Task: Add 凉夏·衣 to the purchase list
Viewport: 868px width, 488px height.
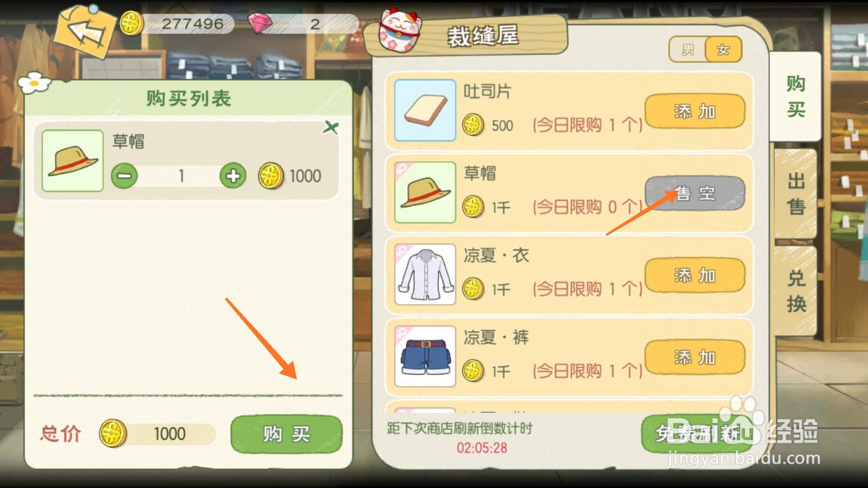Action: pyautogui.click(x=695, y=275)
